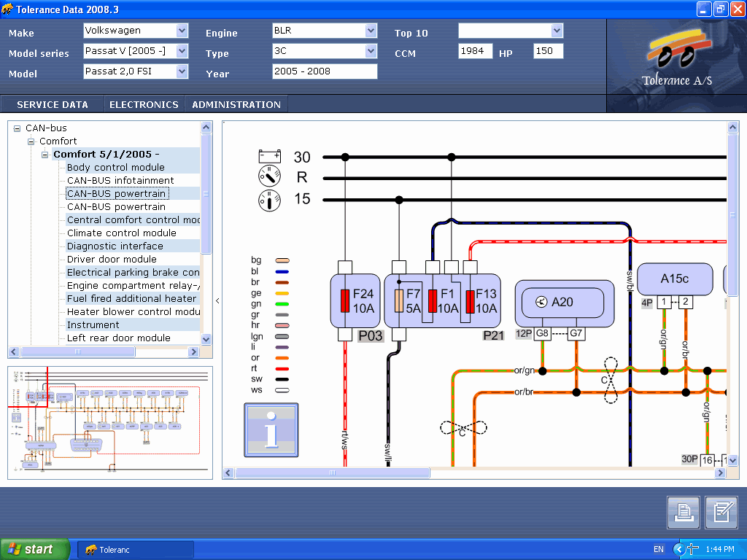Click the P21 connector label

(x=494, y=335)
